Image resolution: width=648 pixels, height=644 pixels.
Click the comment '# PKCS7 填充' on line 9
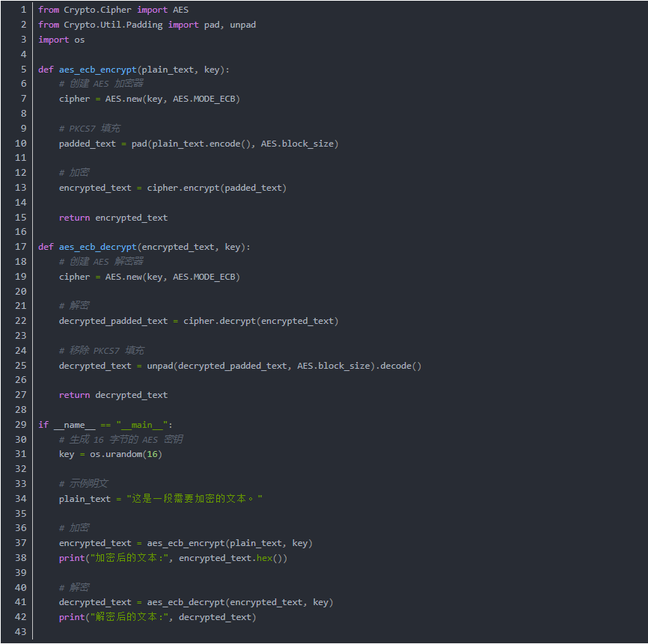pyautogui.click(x=90, y=129)
